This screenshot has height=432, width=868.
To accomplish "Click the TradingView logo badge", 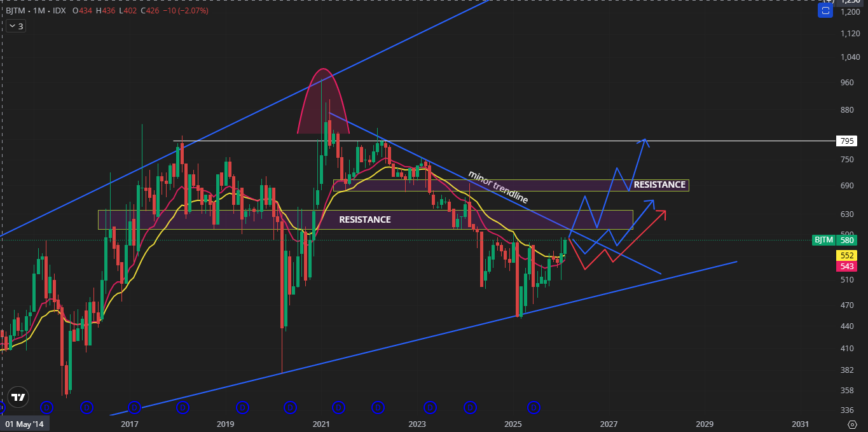I will (x=19, y=397).
